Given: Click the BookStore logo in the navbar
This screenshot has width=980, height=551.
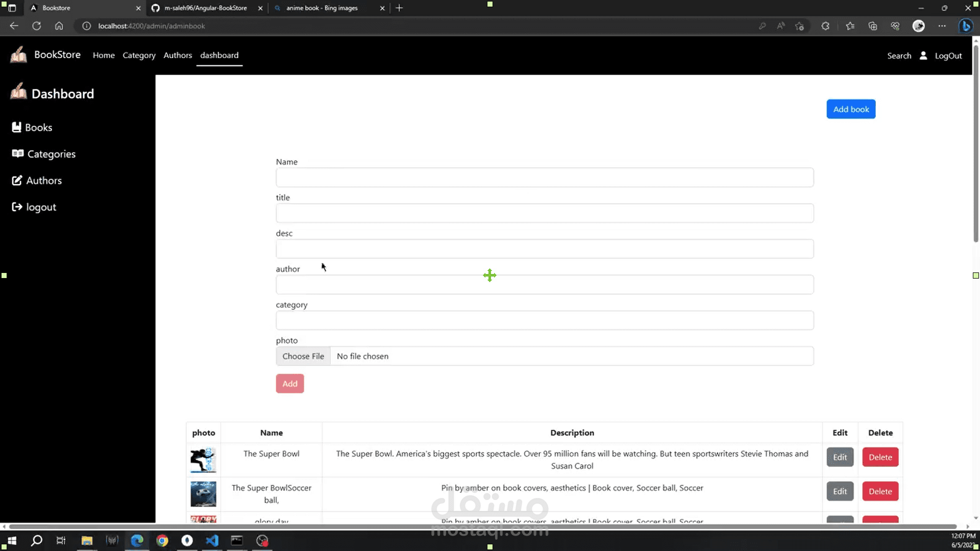Looking at the screenshot, I should point(19,55).
